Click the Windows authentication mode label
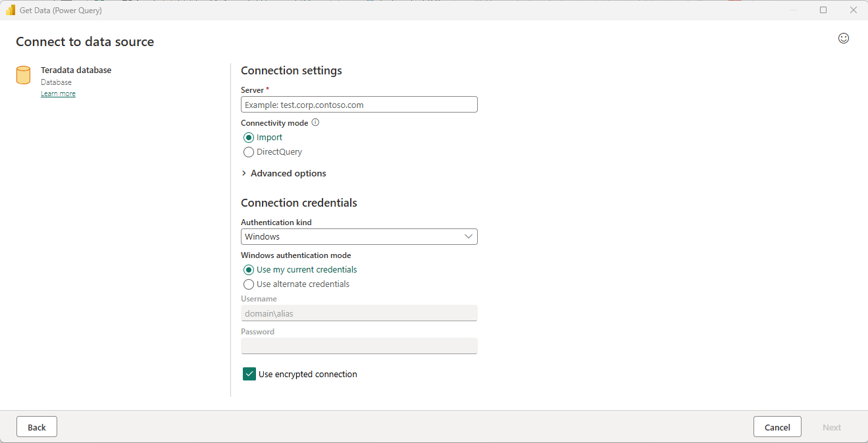 point(295,255)
